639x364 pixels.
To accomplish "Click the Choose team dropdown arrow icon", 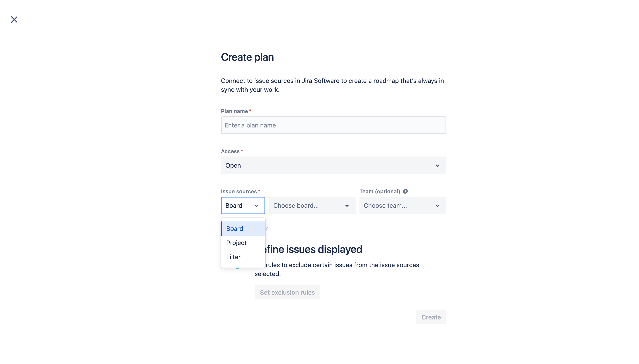I will coord(438,205).
